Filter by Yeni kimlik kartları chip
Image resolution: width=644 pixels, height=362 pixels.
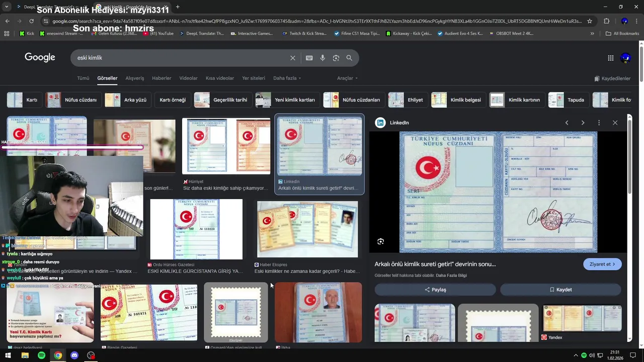(287, 100)
